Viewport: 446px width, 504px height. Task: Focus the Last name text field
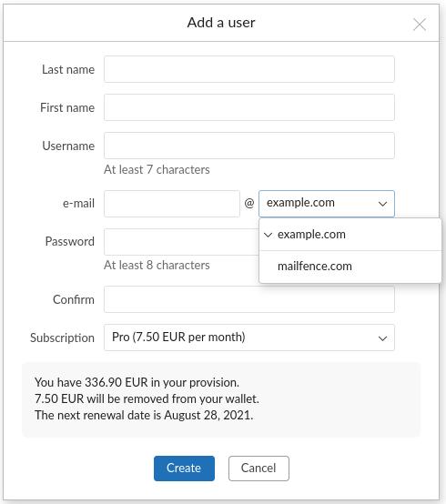tap(248, 69)
